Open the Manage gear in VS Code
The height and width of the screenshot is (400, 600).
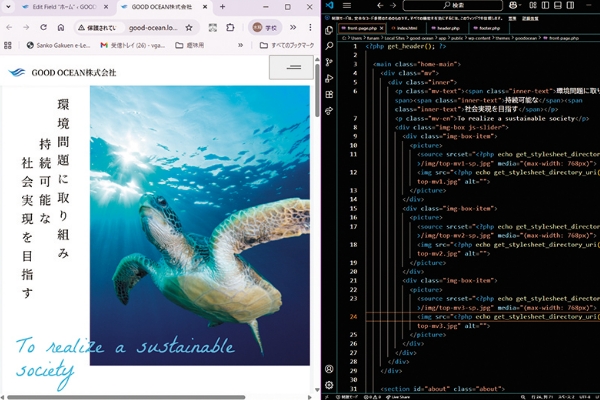[x=329, y=384]
